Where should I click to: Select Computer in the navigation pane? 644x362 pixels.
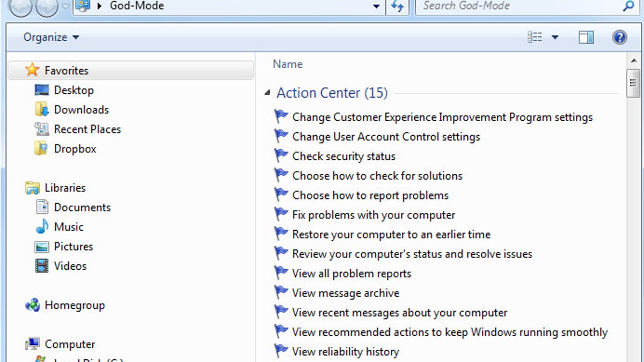coord(70,344)
